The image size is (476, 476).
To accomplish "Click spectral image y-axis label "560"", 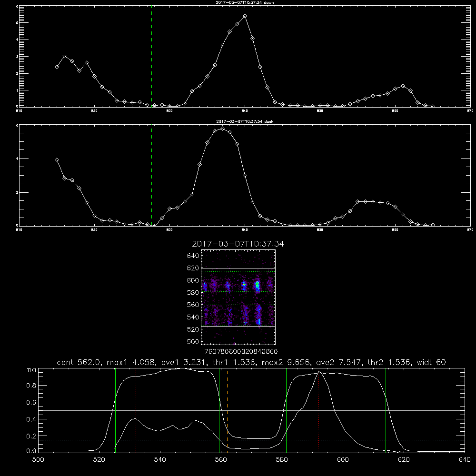I will pyautogui.click(x=193, y=305).
